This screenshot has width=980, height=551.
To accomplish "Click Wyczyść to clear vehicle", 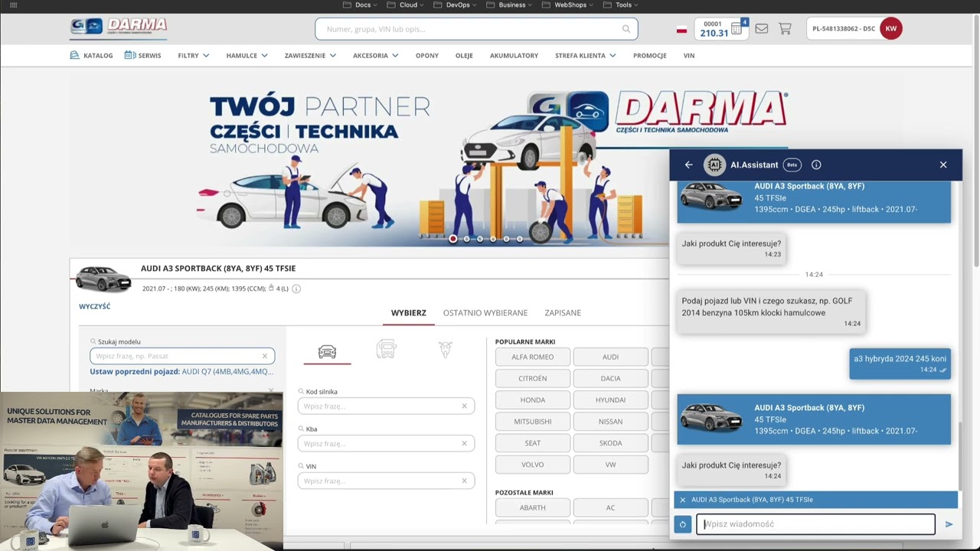I will [95, 306].
